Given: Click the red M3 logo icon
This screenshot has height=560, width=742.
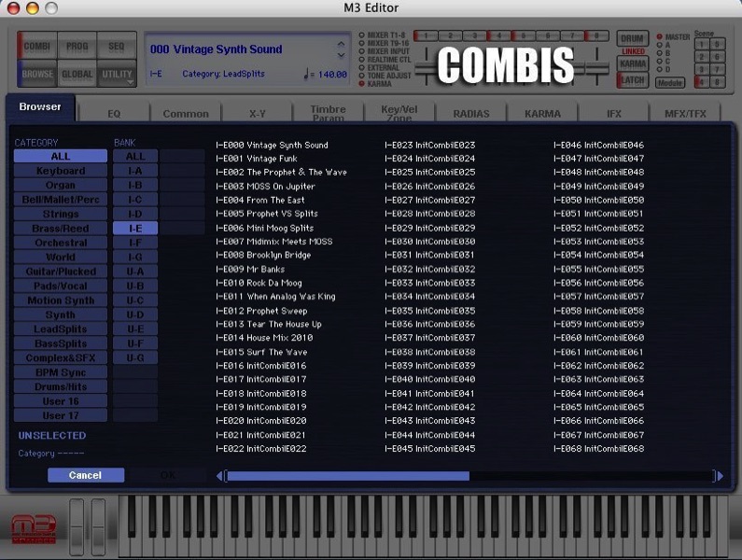Looking at the screenshot, I should tap(34, 529).
